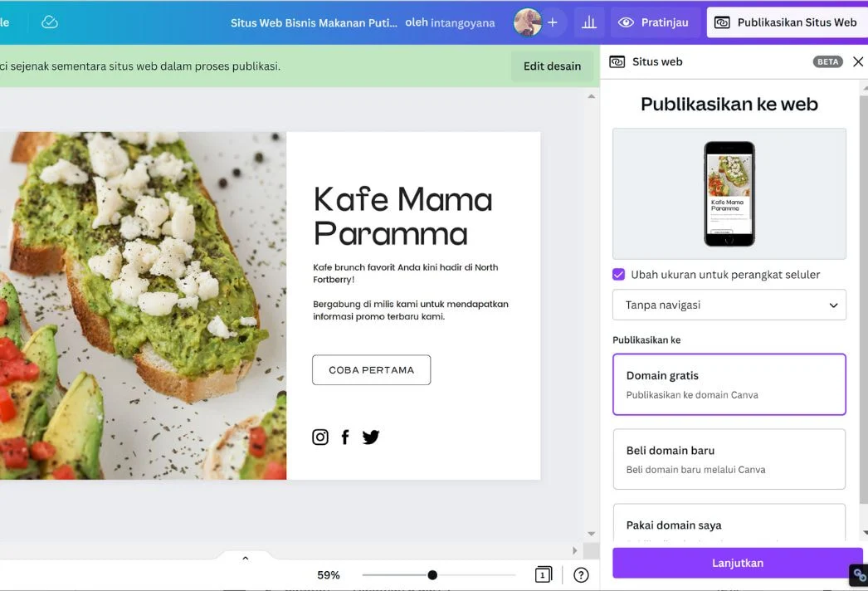
Task: Click the eye icon on Pratinjau
Action: coord(626,22)
